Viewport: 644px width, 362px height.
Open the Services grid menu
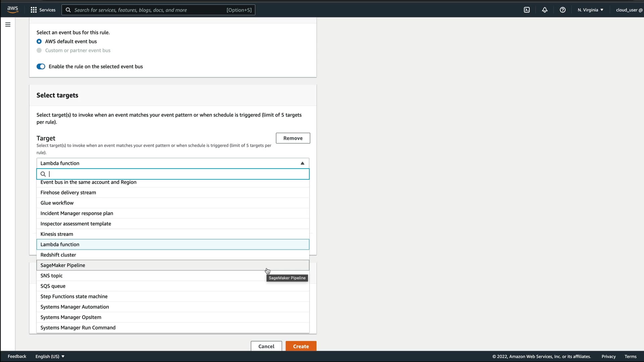[43, 10]
